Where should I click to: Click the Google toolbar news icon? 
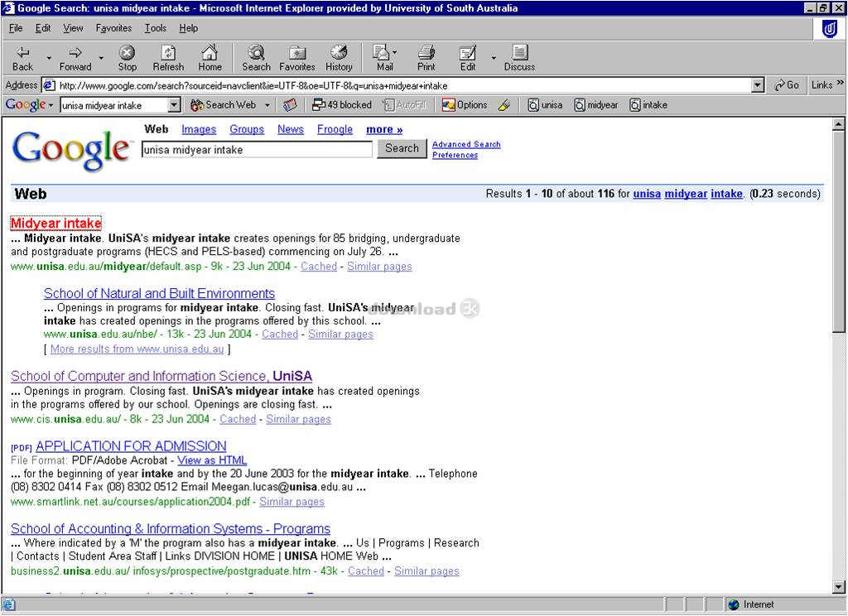[290, 105]
